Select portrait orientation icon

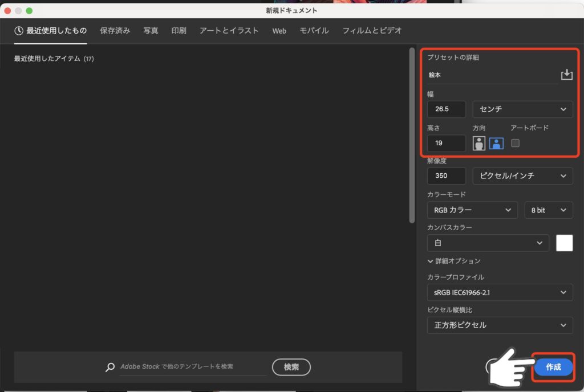pos(479,144)
